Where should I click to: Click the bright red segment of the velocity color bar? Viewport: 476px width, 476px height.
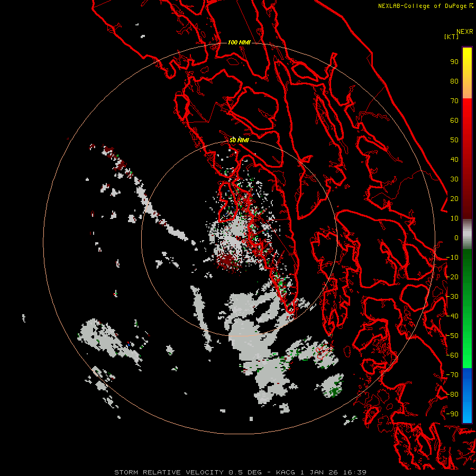(467, 159)
